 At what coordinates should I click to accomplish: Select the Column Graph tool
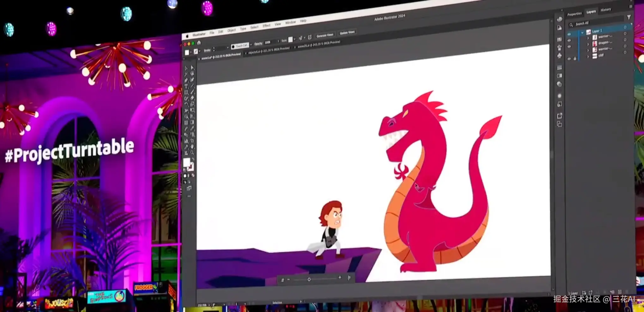tap(186, 141)
